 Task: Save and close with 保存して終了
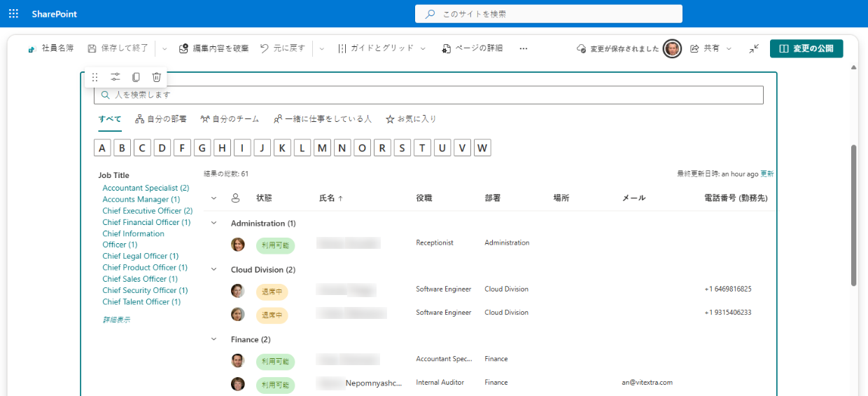pyautogui.click(x=118, y=48)
